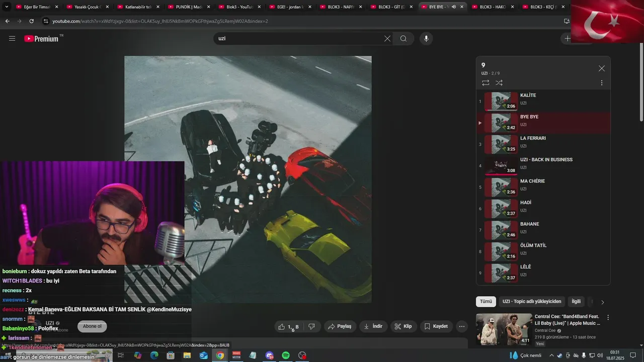Screen dimensions: 644x362
Task: Open the YouTube hamburger guide menu
Action: pyautogui.click(x=12, y=39)
